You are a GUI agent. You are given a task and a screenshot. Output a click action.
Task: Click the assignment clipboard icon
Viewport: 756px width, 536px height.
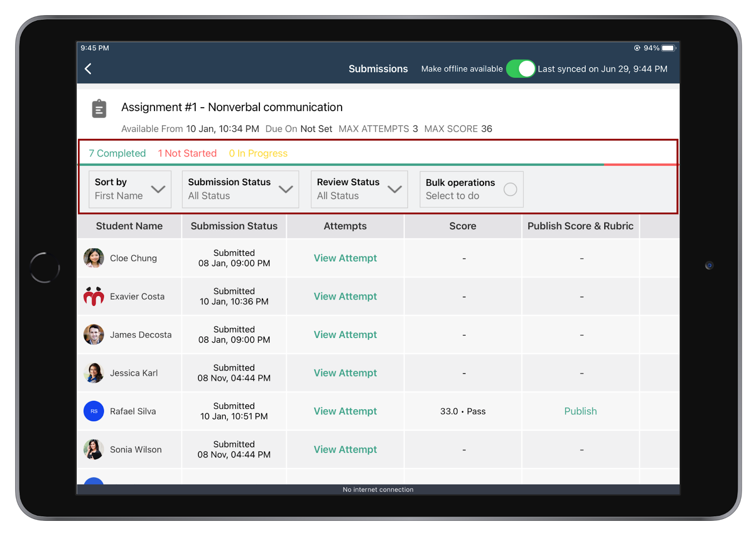(x=99, y=109)
